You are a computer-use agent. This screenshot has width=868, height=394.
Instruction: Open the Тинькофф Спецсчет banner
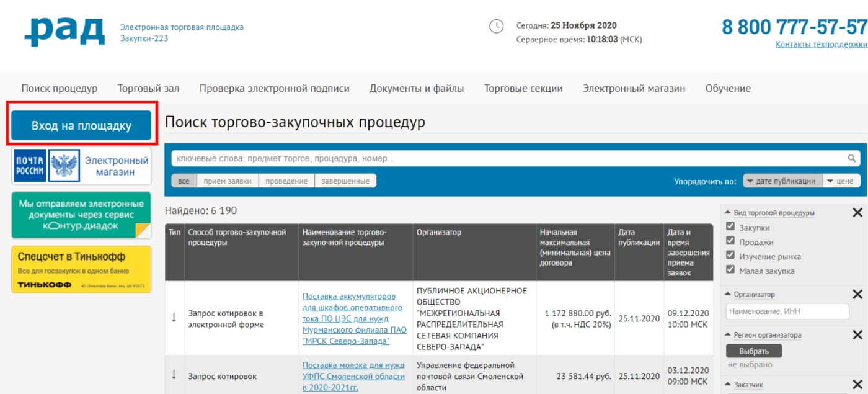tap(81, 269)
